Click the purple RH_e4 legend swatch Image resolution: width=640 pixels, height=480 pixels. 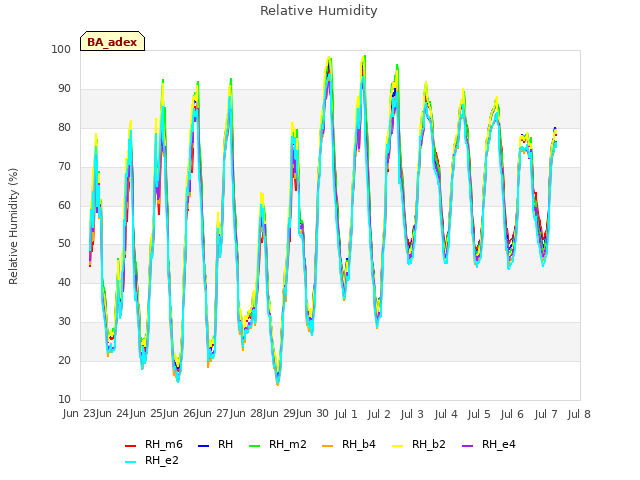click(x=467, y=445)
